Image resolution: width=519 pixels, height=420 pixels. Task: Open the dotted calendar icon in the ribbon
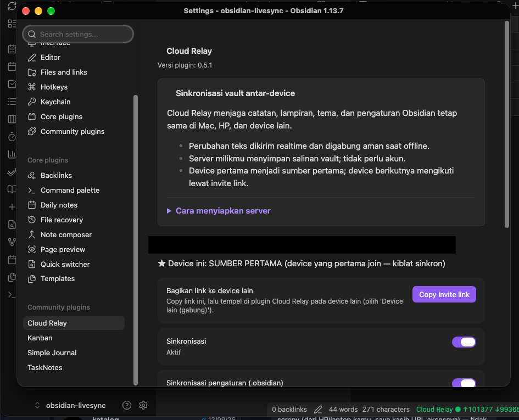[12, 49]
